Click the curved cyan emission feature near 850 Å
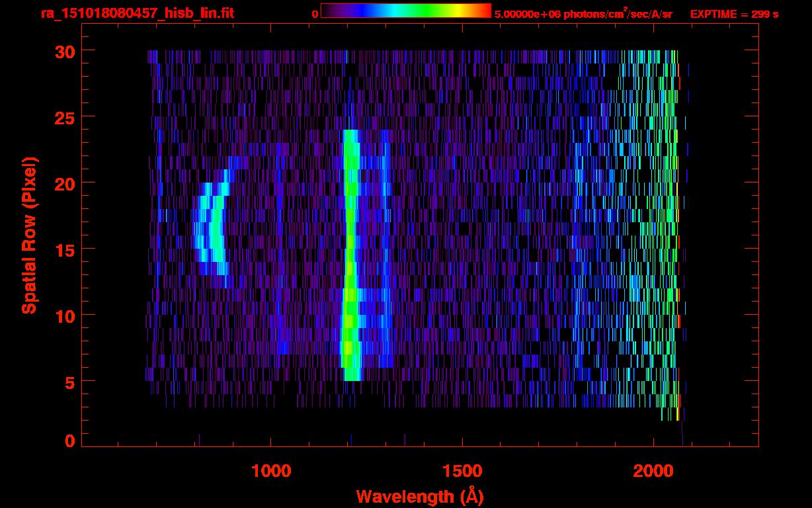 (213, 229)
